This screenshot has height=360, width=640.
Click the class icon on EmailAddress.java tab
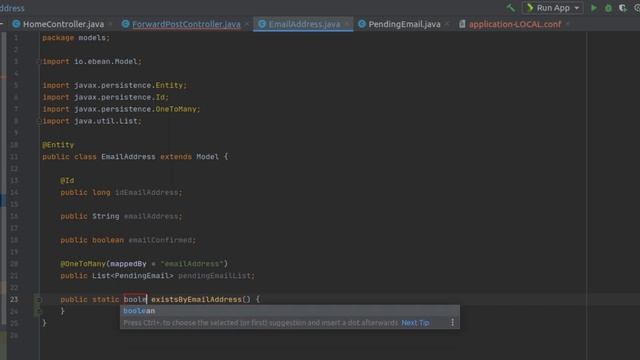(262, 24)
